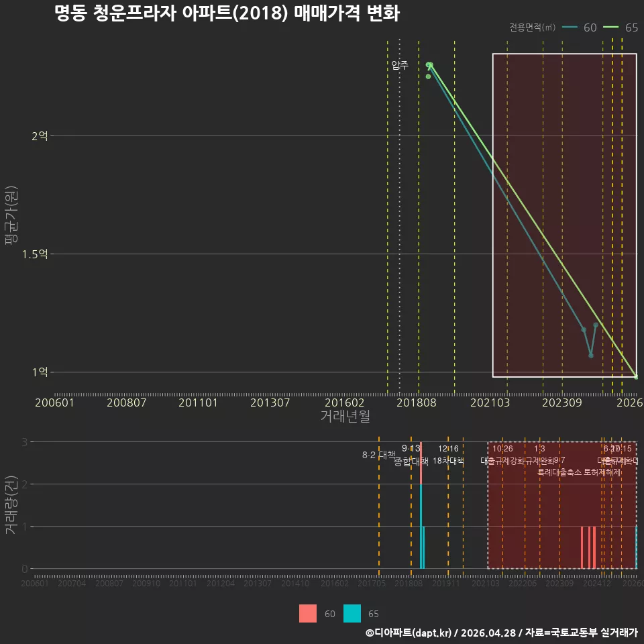
Task: Click 201101 on the price chart axis
Action: 198,402
